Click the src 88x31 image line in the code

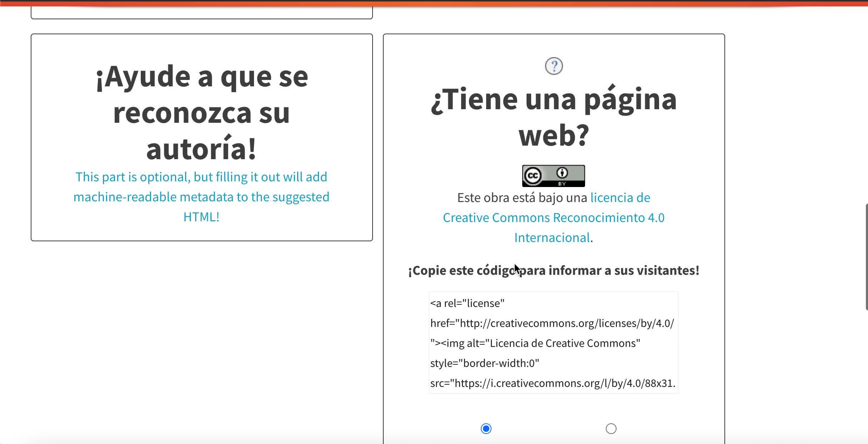tap(553, 383)
